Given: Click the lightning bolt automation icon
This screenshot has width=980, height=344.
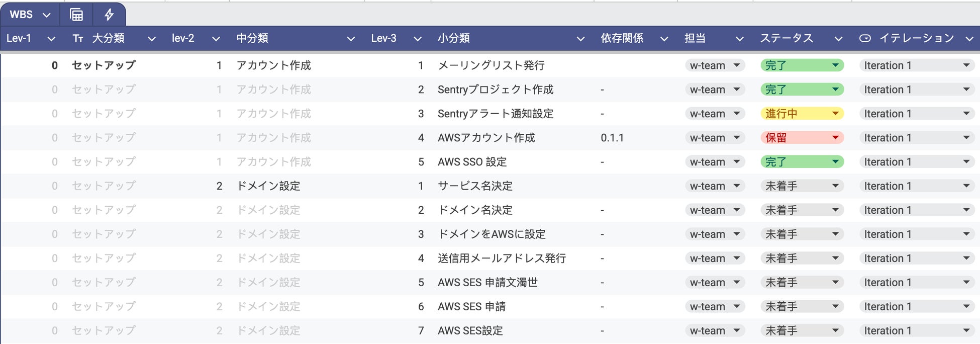Looking at the screenshot, I should click(109, 15).
